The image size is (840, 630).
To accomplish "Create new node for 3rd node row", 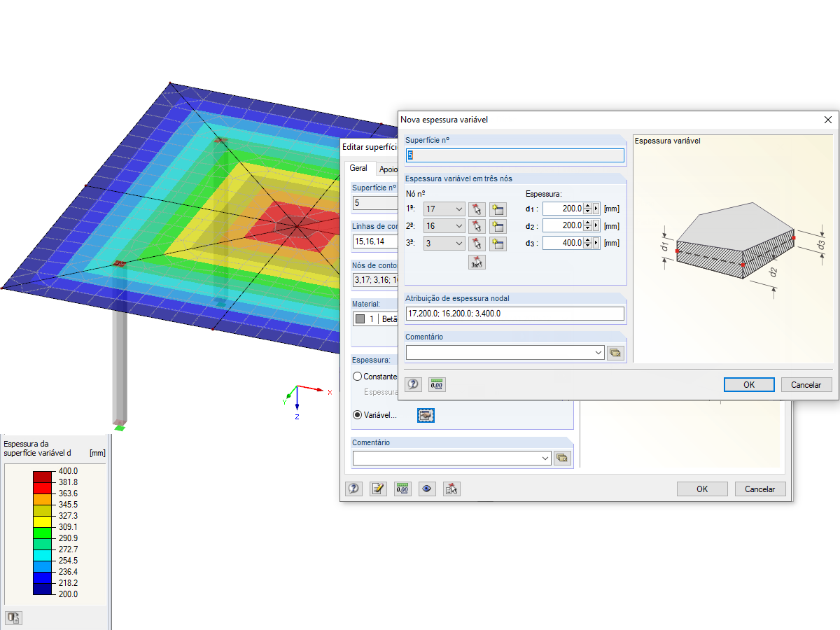I will [x=498, y=244].
